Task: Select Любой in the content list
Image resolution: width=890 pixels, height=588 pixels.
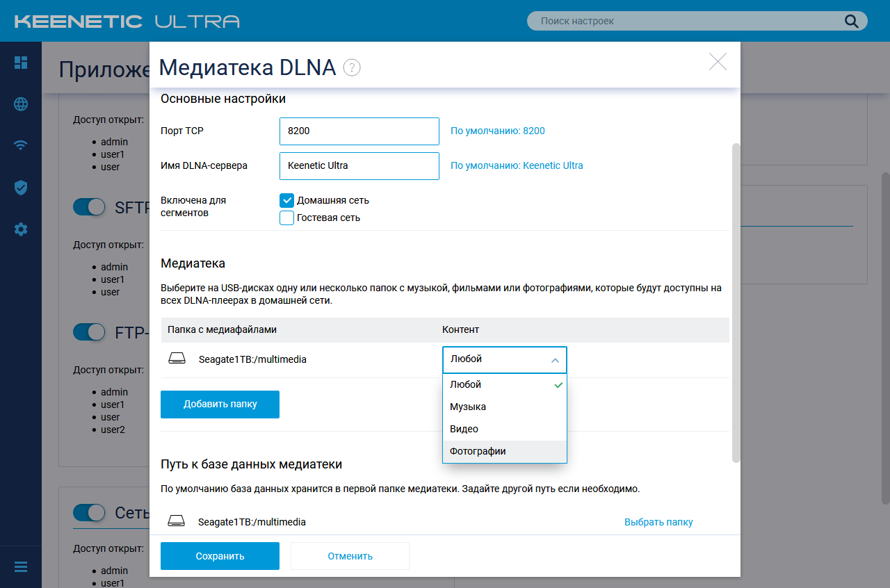Action: [x=505, y=384]
